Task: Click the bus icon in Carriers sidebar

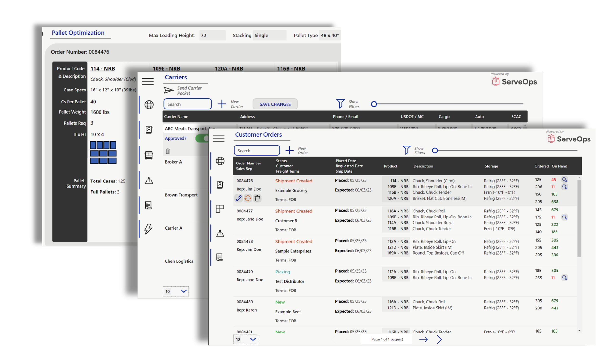Action: click(x=149, y=155)
